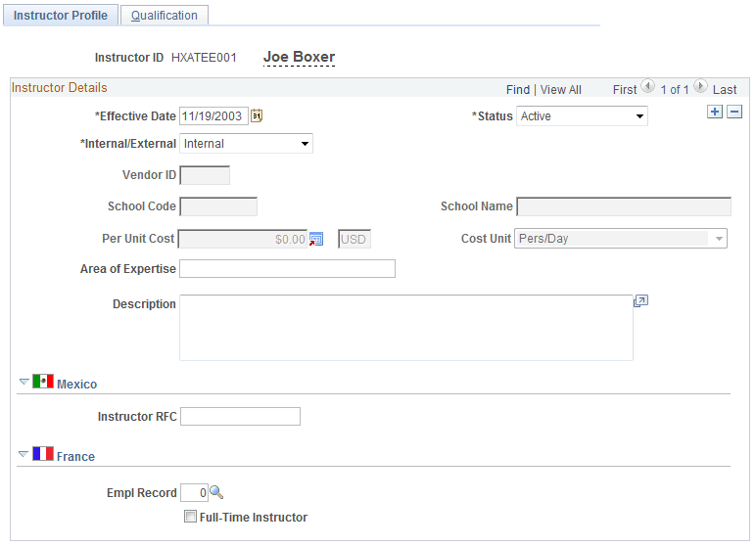
Task: Open the Effective Date calendar picker
Action: 257,115
